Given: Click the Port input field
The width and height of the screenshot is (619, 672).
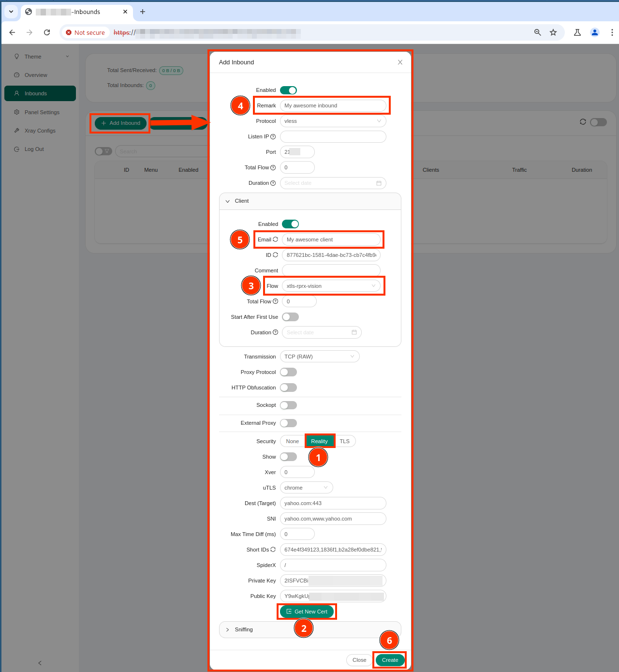Looking at the screenshot, I should (x=297, y=152).
